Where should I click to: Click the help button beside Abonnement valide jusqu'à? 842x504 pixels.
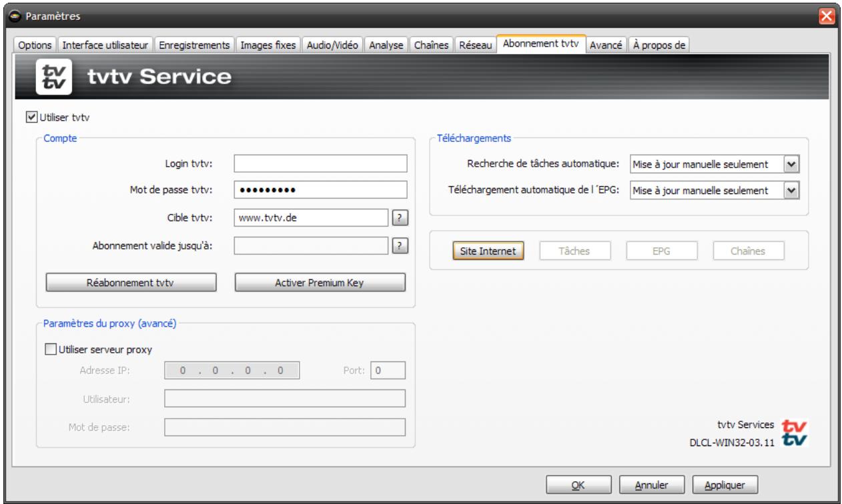tap(400, 245)
